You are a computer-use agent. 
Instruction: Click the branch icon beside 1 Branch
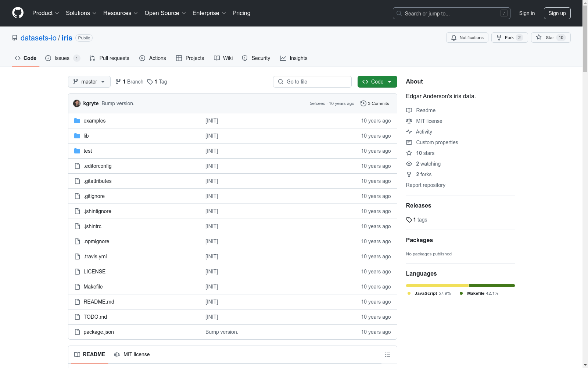pyautogui.click(x=118, y=82)
